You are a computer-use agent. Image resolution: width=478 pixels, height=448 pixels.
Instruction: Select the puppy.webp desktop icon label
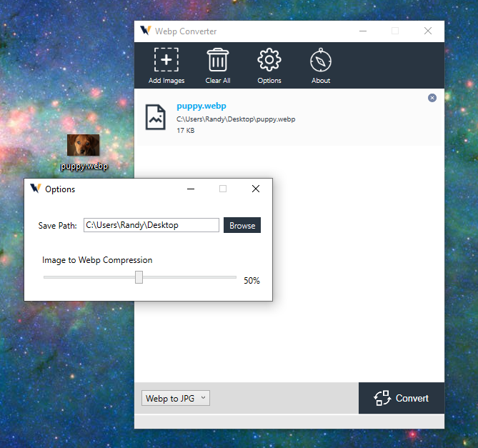(84, 166)
